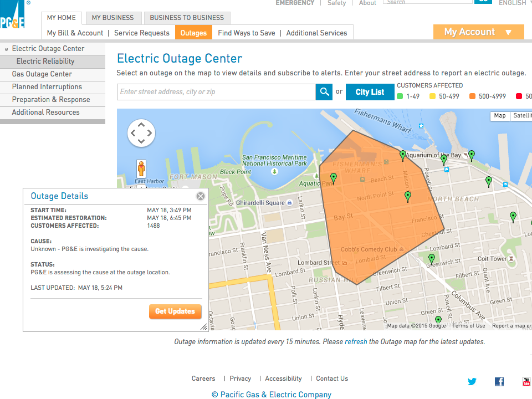Pan the map up with the arrow
Image resolution: width=532 pixels, height=399 pixels.
141,125
